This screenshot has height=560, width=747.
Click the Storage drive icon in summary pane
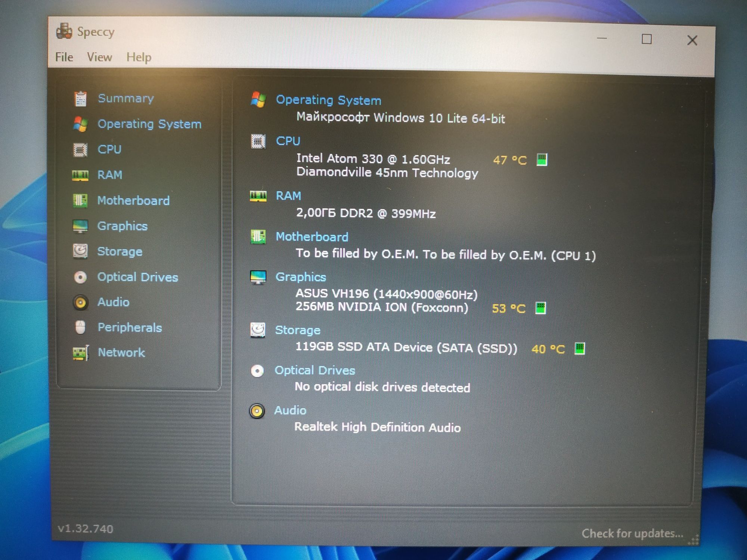pyautogui.click(x=258, y=330)
